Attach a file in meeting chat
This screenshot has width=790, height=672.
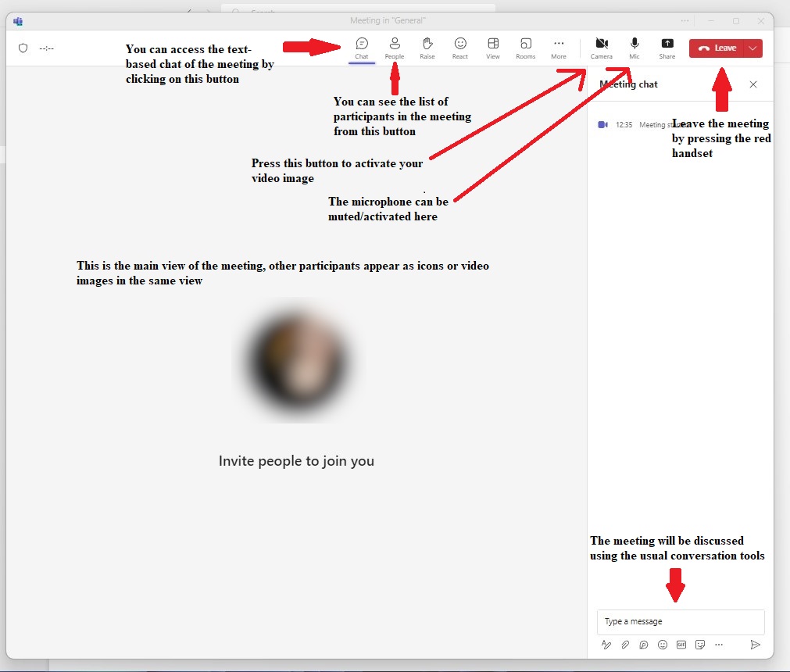pyautogui.click(x=625, y=645)
